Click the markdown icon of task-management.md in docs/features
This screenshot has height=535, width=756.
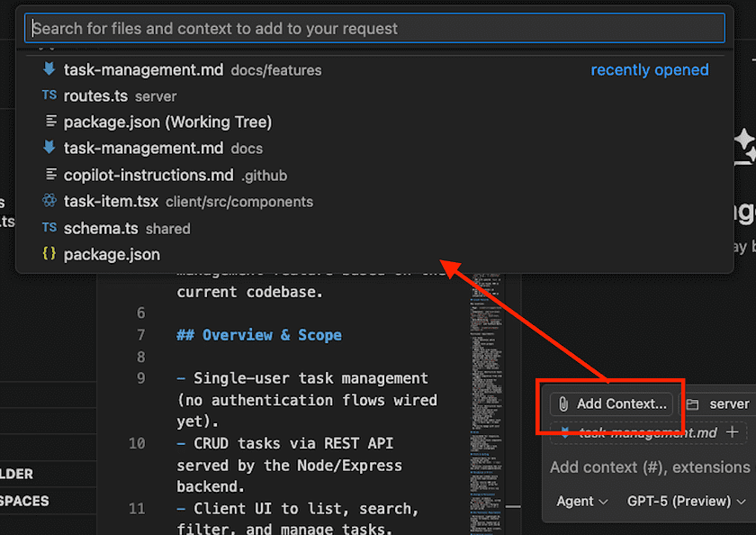49,69
